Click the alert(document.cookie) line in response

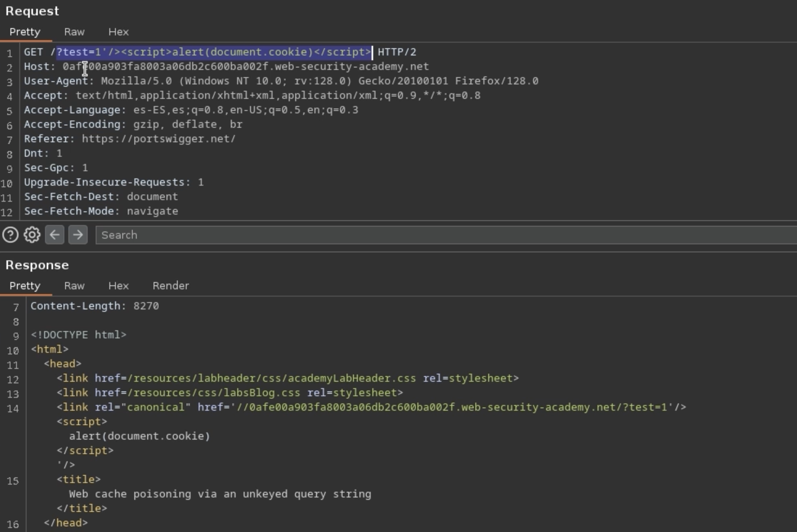click(139, 436)
